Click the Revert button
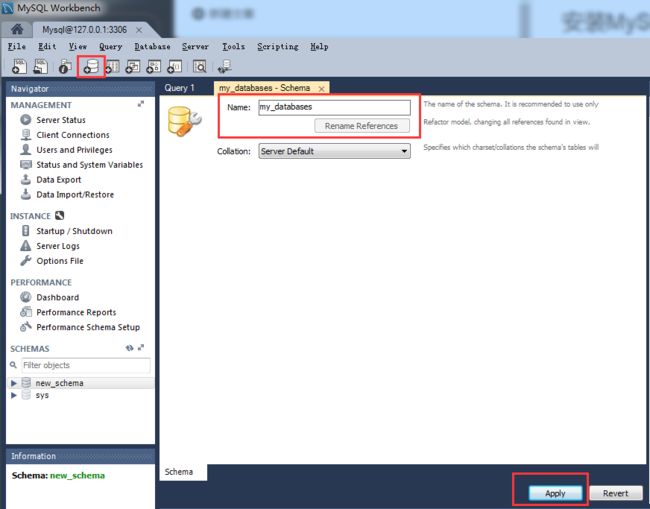Viewport: 650px width, 509px height. coord(616,493)
